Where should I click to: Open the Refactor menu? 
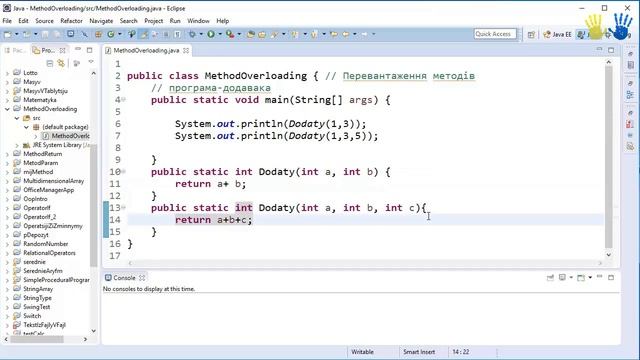71,21
